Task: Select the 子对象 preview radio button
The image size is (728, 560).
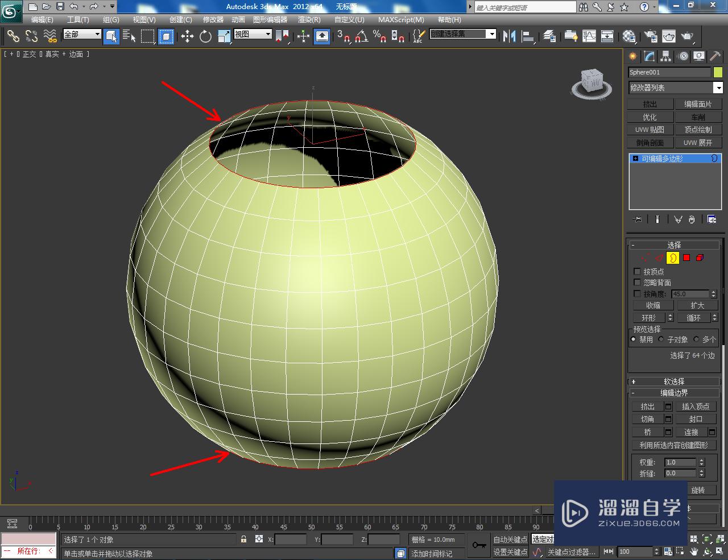Action: tap(661, 339)
